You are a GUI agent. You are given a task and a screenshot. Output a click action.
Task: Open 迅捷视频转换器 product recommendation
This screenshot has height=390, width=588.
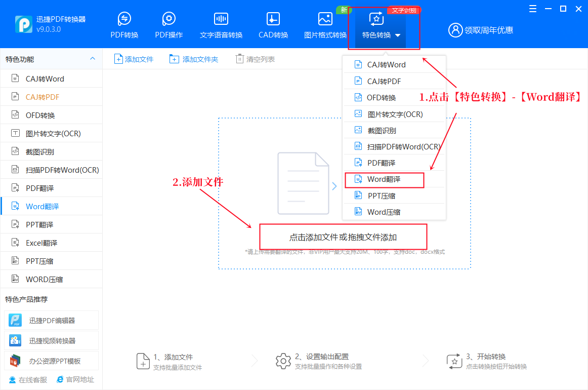52,340
